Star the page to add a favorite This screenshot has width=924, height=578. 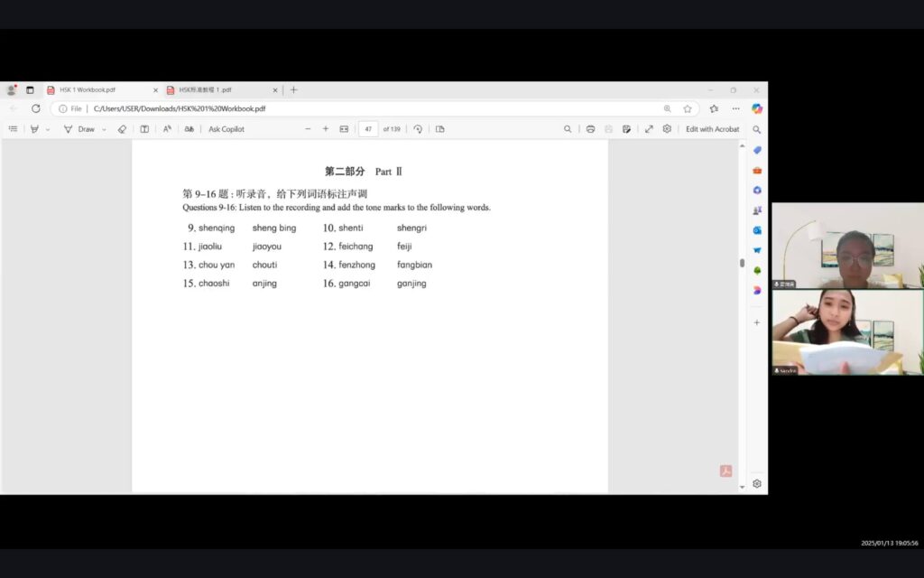686,107
